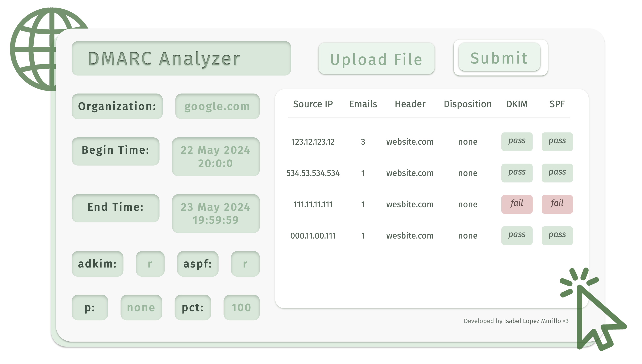Select the google.com organization field

click(217, 107)
